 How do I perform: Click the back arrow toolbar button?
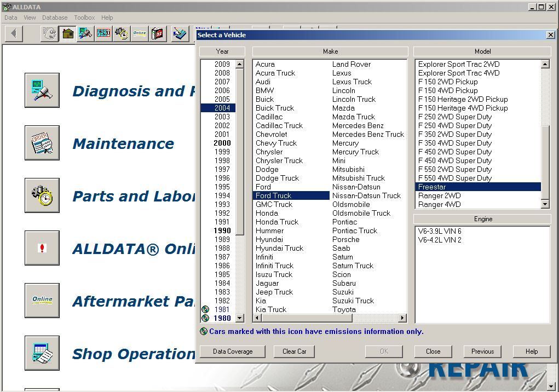click(14, 33)
